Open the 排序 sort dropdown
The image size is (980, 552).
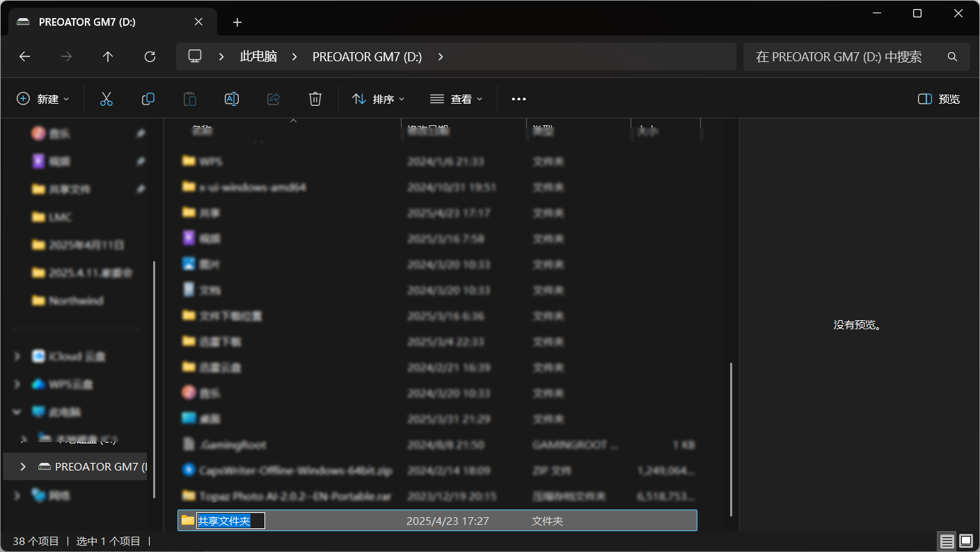[x=379, y=99]
